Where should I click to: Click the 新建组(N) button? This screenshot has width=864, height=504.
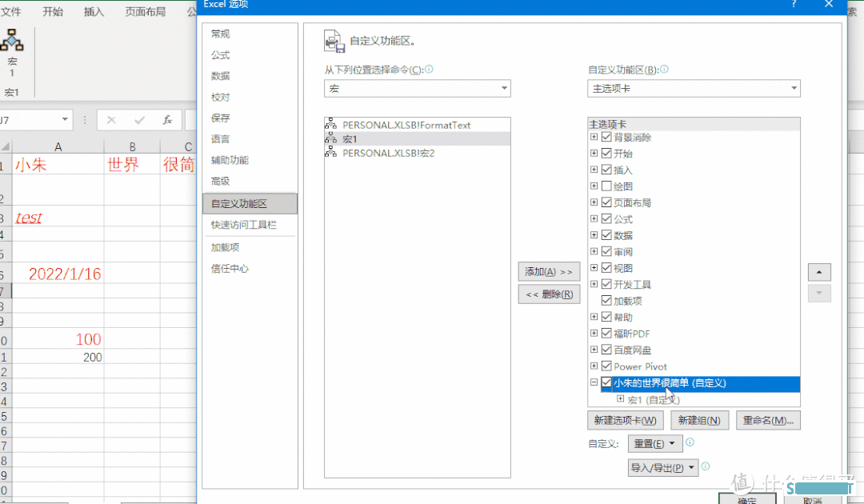coord(699,420)
